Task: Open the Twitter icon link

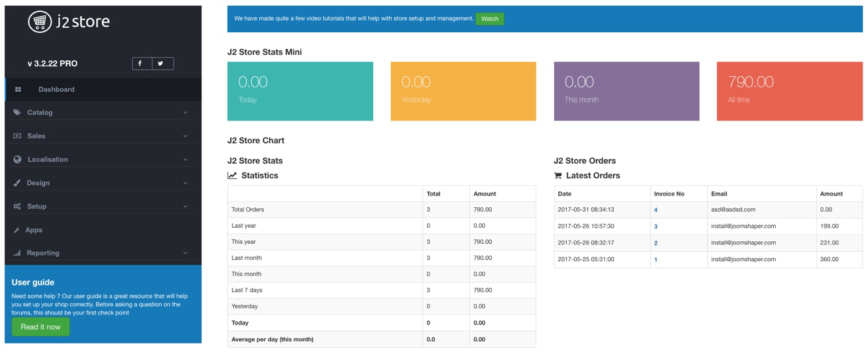Action: pos(162,63)
